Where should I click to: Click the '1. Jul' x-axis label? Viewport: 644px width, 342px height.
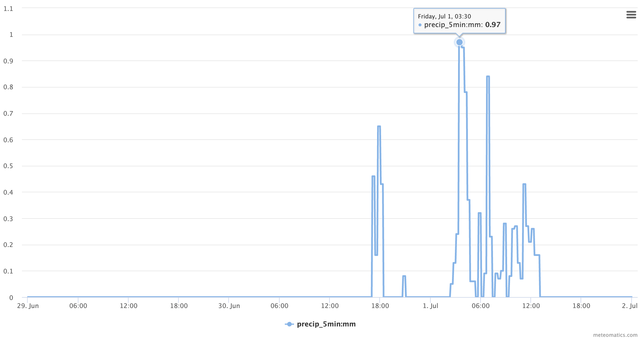point(430,306)
